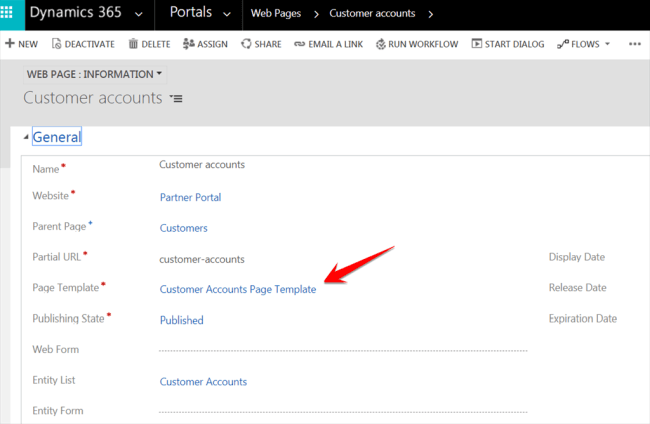Click the Display Date label
The width and height of the screenshot is (650, 424).
577,257
